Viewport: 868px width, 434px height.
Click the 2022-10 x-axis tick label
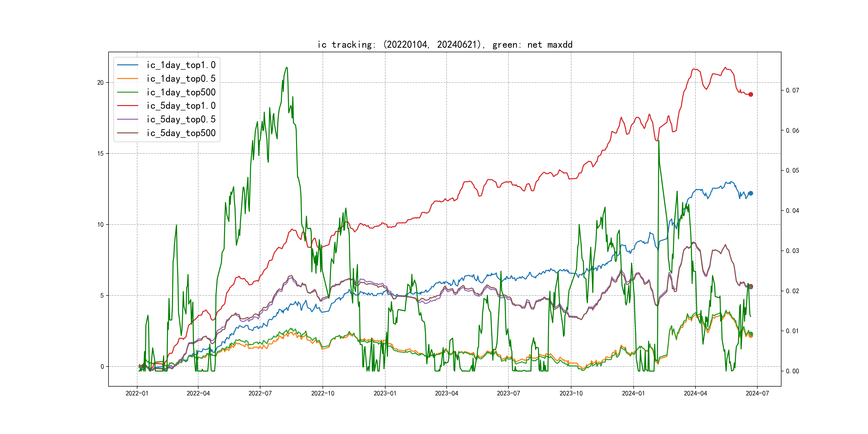point(323,393)
